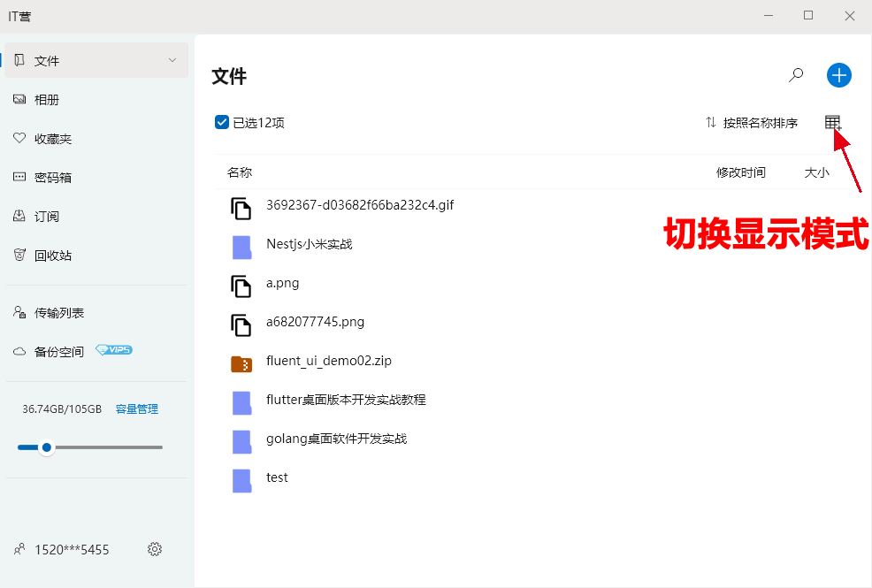872x588 pixels.
Task: Click the sort arrows icon
Action: (711, 122)
